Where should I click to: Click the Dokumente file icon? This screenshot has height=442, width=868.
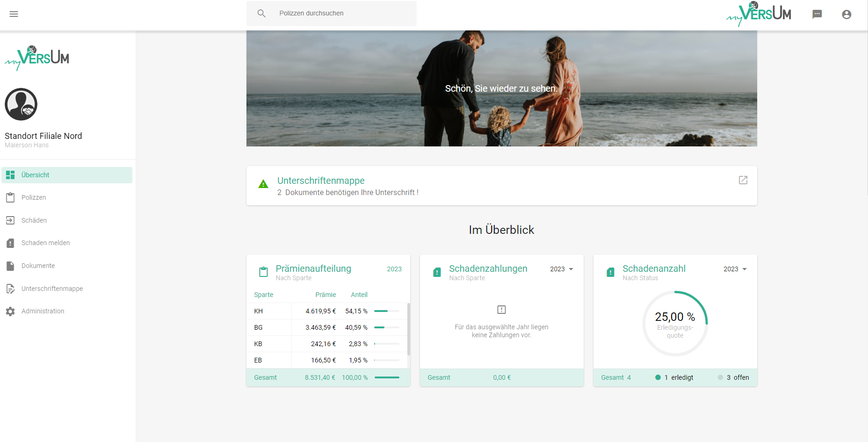pyautogui.click(x=10, y=266)
